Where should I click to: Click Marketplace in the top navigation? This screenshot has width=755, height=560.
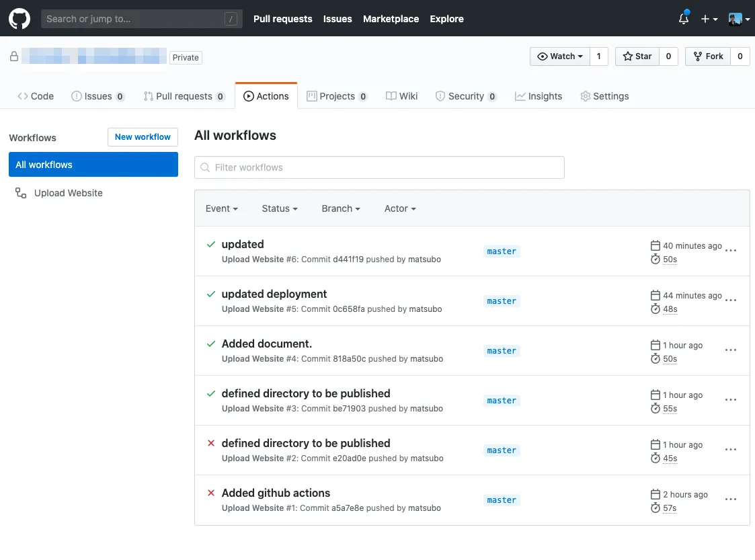[x=391, y=19]
